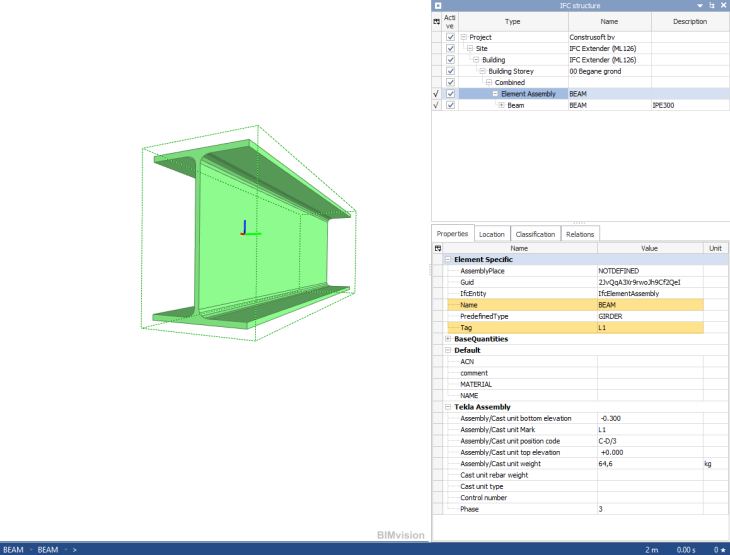This screenshot has height=555, width=730.
Task: Expand the BaseQuantities property group
Action: pos(448,339)
